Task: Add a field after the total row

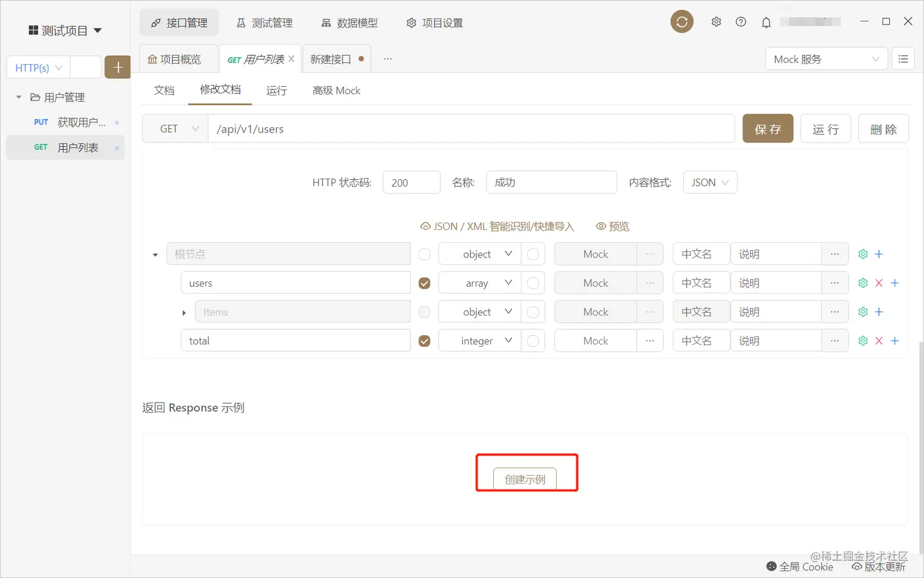Action: click(x=895, y=341)
